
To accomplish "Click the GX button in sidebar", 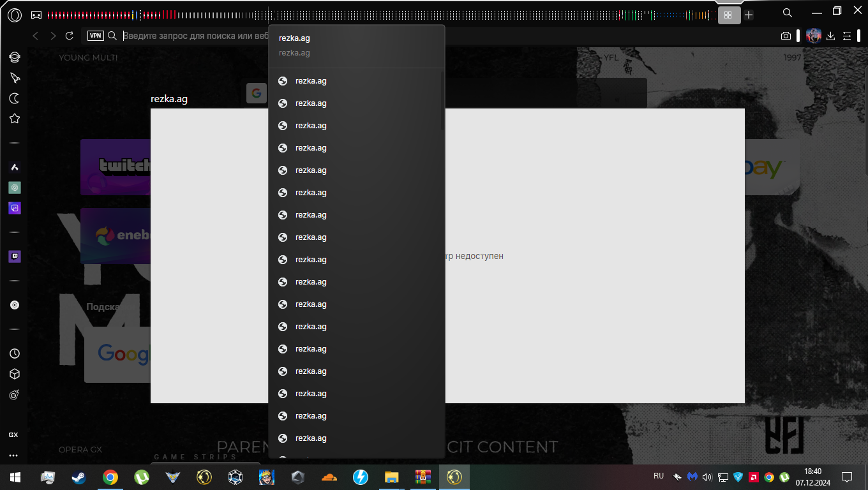I will click(x=13, y=434).
